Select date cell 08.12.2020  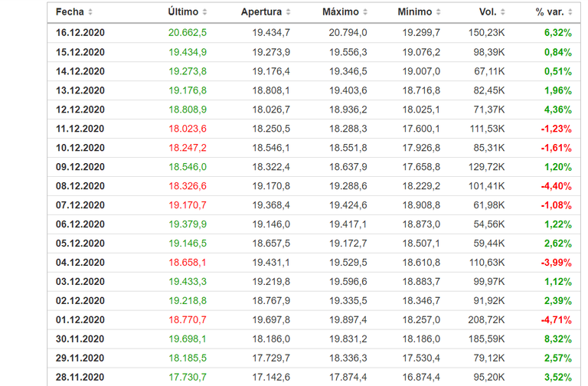click(80, 186)
